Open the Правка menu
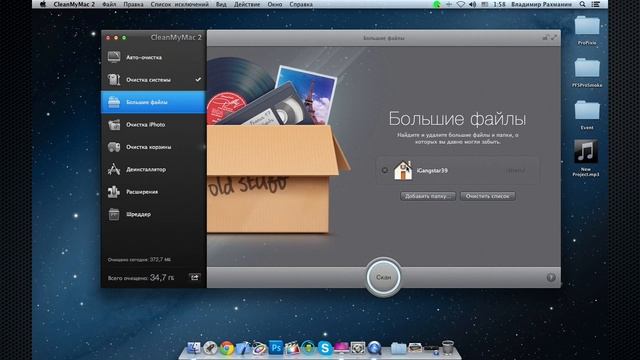Image resolution: width=640 pixels, height=360 pixels. pyautogui.click(x=133, y=4)
